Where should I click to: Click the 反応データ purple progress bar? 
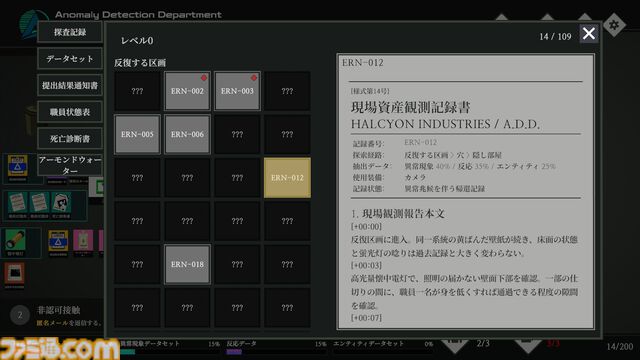click(234, 352)
